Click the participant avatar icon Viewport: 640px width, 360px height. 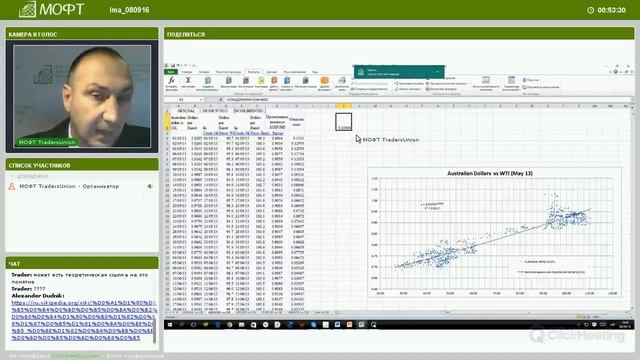coord(12,186)
